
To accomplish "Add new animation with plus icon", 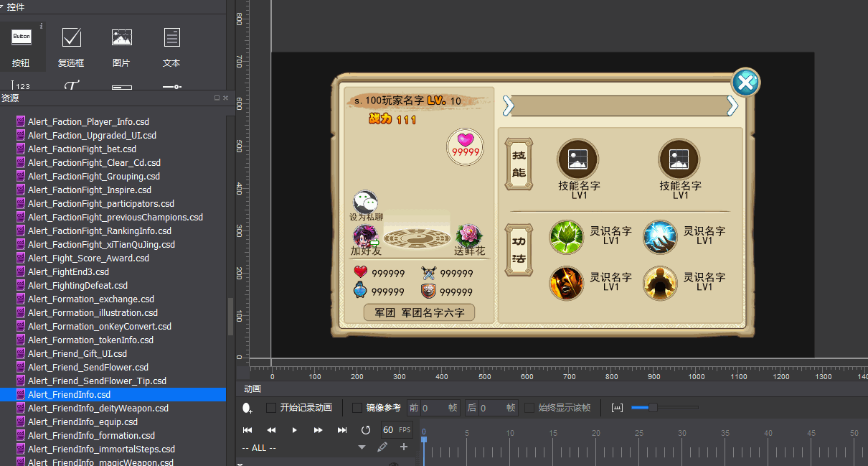I will click(404, 447).
